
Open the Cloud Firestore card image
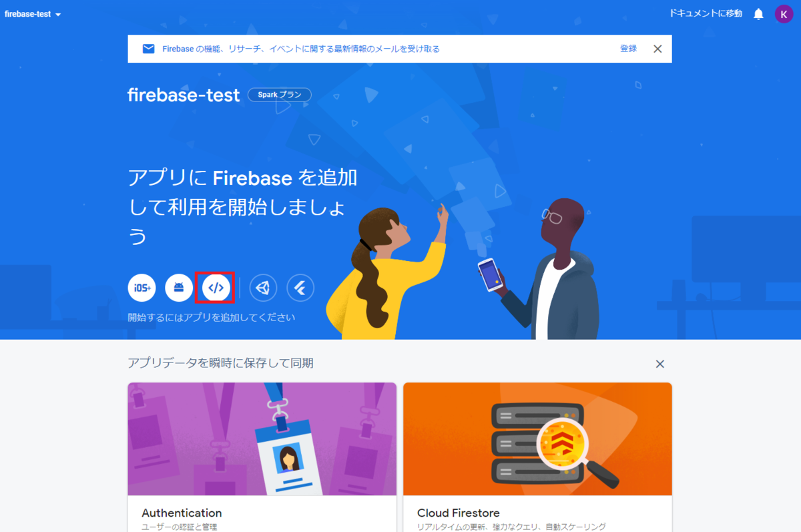[537, 439]
